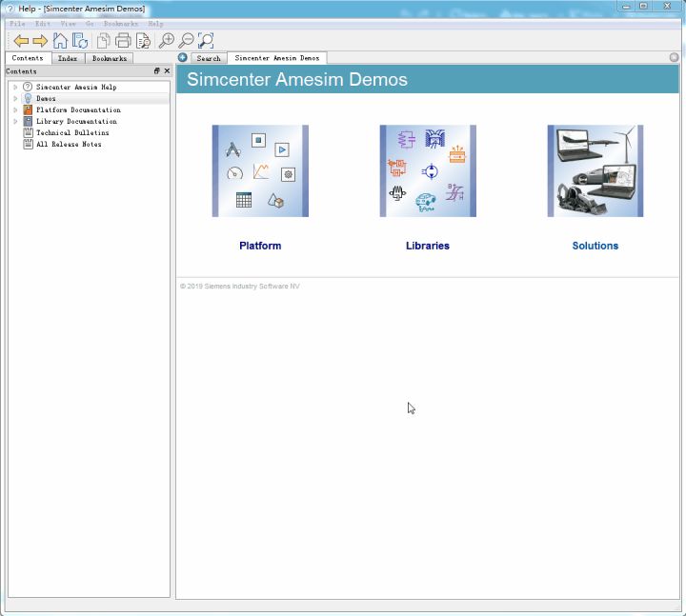Open the File menu

click(x=17, y=24)
